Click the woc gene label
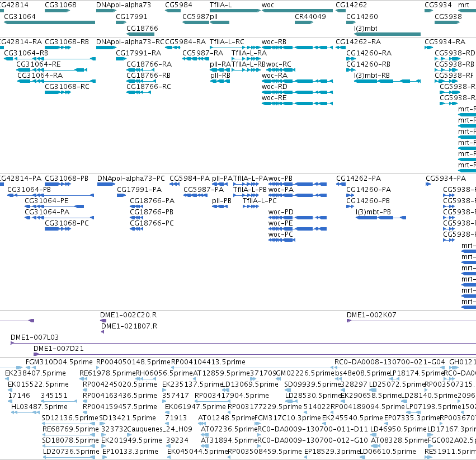 tap(268, 5)
